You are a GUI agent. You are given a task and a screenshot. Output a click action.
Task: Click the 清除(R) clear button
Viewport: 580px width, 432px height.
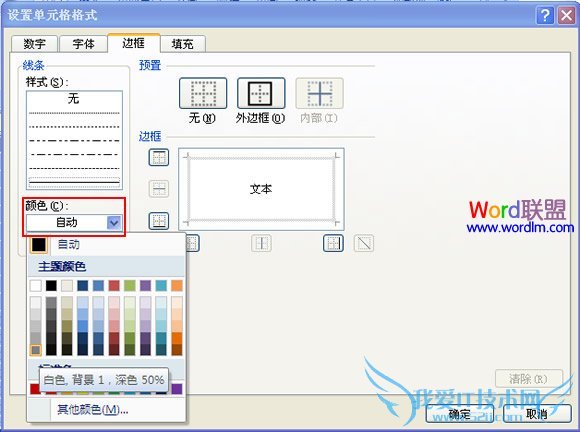pyautogui.click(x=529, y=379)
